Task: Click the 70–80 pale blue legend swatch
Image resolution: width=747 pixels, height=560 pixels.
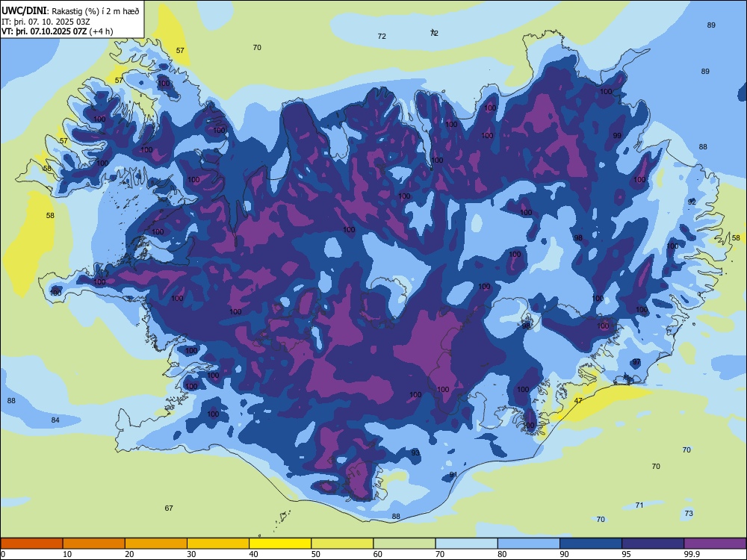Action: [x=466, y=544]
